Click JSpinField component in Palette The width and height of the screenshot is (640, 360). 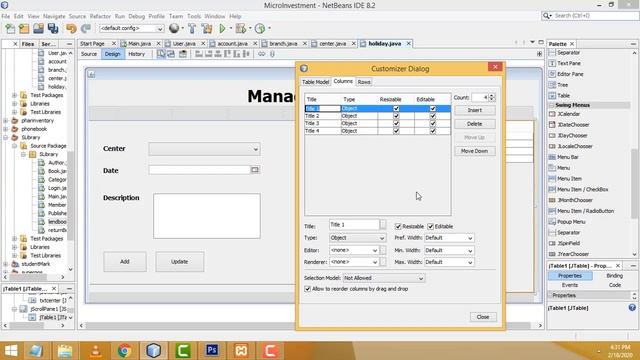click(564, 243)
